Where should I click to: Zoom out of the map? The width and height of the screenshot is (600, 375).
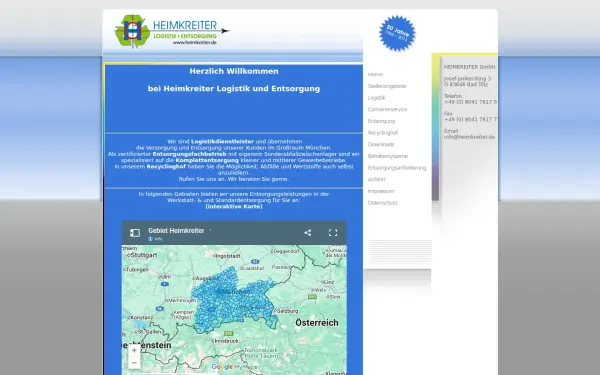[134, 362]
